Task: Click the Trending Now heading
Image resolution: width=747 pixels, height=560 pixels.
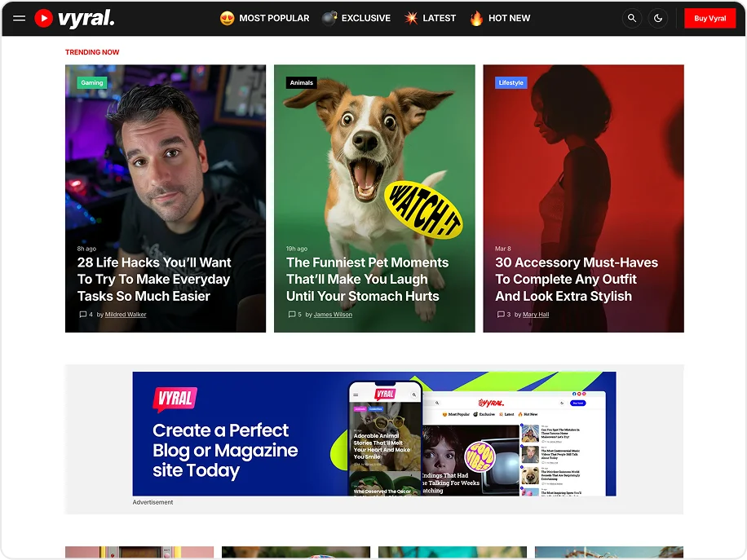Action: (x=92, y=52)
